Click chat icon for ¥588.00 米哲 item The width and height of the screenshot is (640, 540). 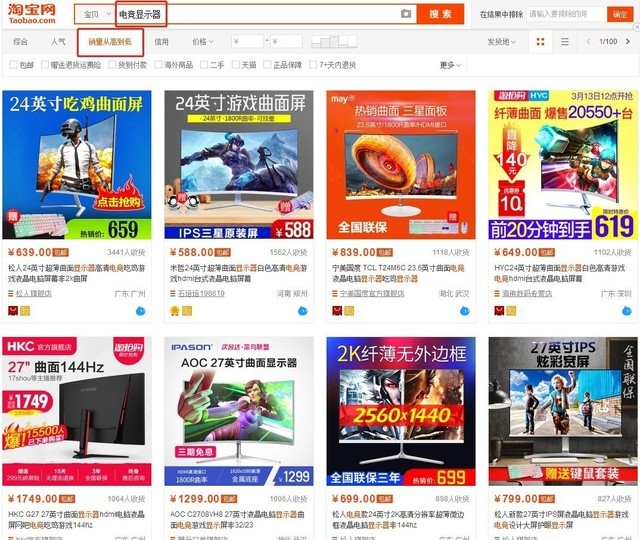point(302,311)
